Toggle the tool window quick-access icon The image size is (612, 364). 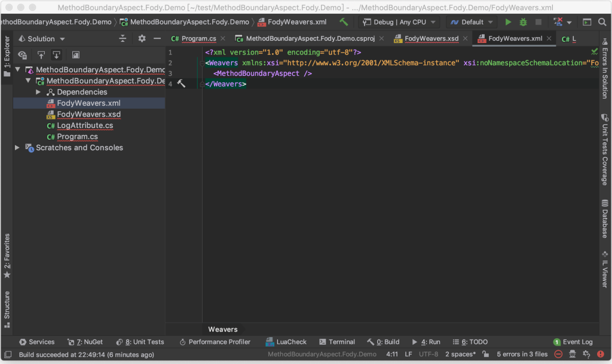pyautogui.click(x=8, y=354)
